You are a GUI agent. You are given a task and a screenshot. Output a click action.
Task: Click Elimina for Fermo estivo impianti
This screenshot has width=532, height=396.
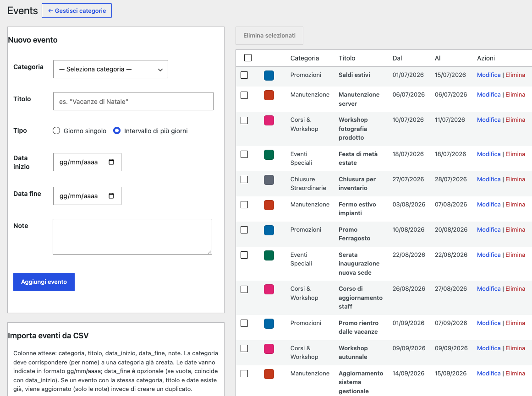[x=515, y=205]
